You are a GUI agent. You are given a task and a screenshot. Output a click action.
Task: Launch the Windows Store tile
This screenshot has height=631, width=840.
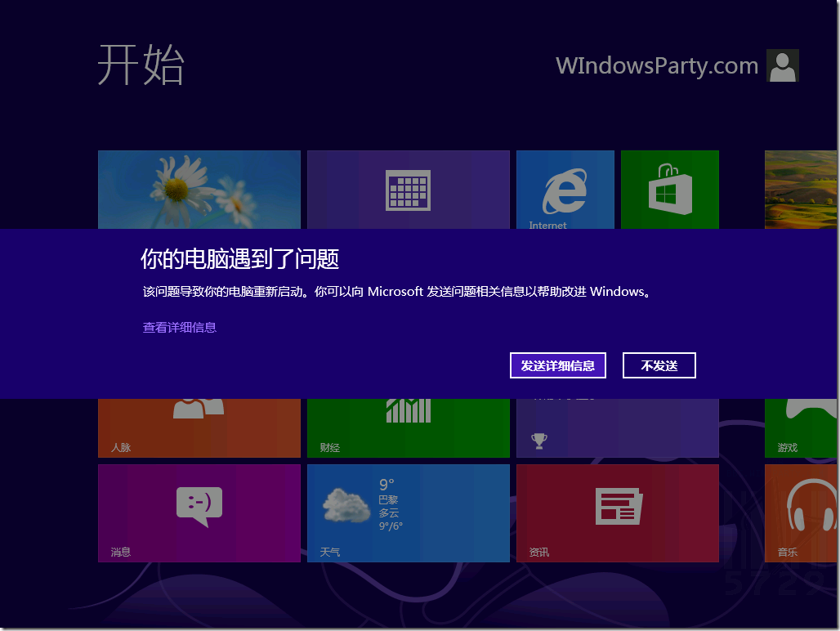tap(669, 190)
